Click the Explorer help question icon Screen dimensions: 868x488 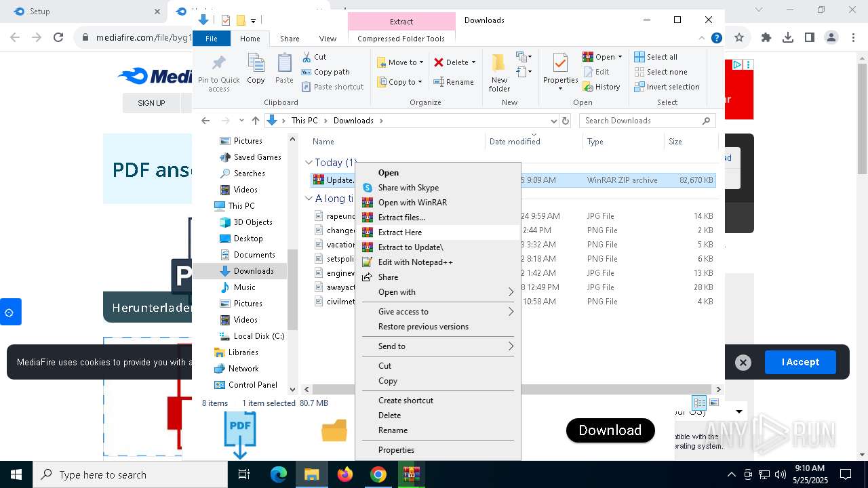pos(716,39)
